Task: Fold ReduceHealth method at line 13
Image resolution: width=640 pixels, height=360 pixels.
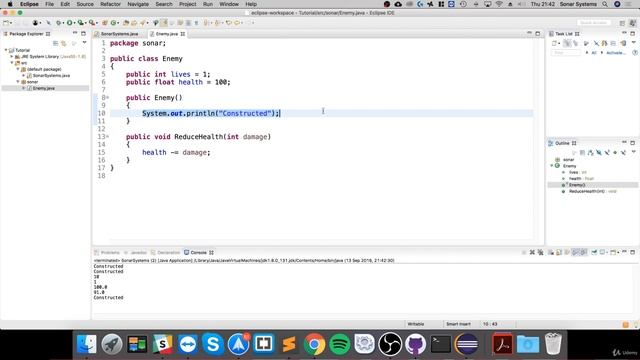Action: (x=108, y=137)
